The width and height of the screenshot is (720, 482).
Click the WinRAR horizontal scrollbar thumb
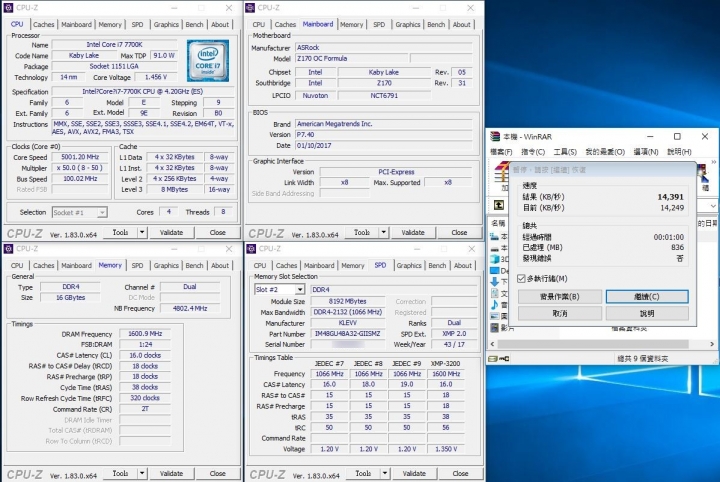coord(593,344)
